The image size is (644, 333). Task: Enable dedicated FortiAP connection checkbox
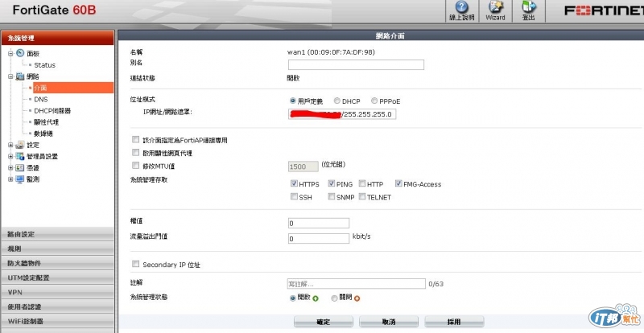click(x=135, y=140)
